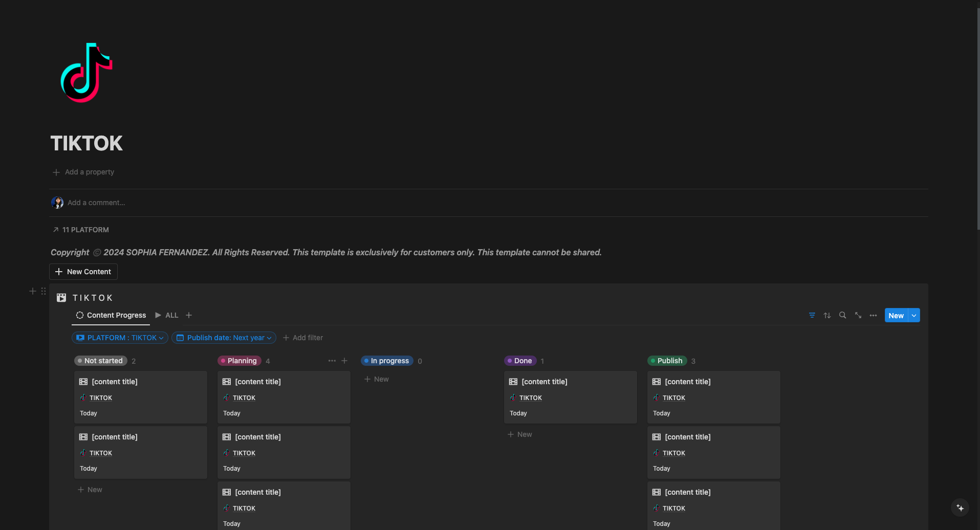Click Add a property

click(x=83, y=172)
